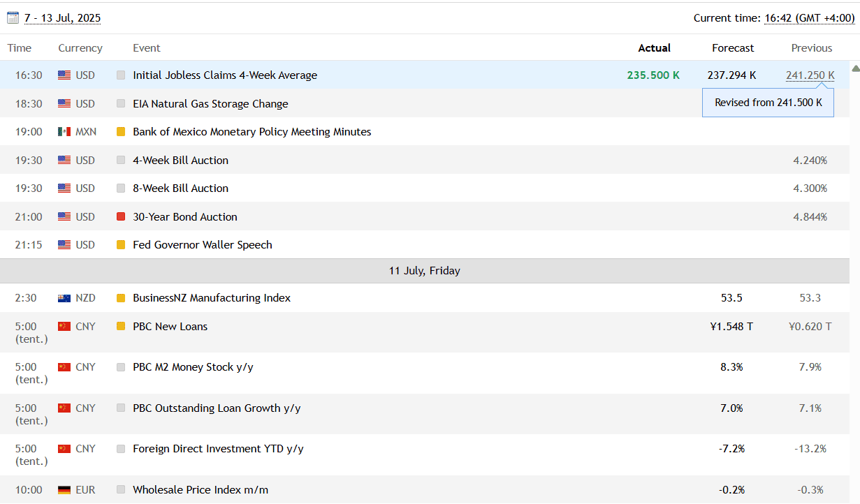Open the 16:42 (GMT +4:00) timezone selector
This screenshot has height=504, width=860.
809,18
